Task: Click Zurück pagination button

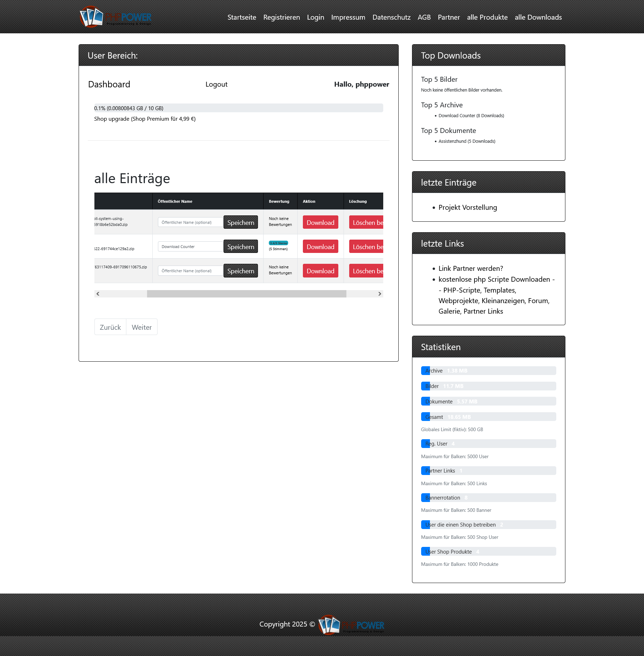Action: [110, 327]
